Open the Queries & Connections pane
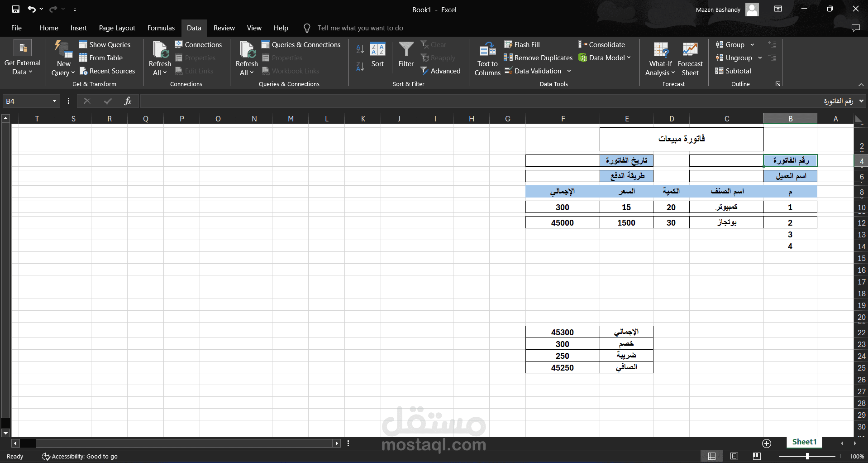Screen dimensions: 868x463 pos(301,45)
